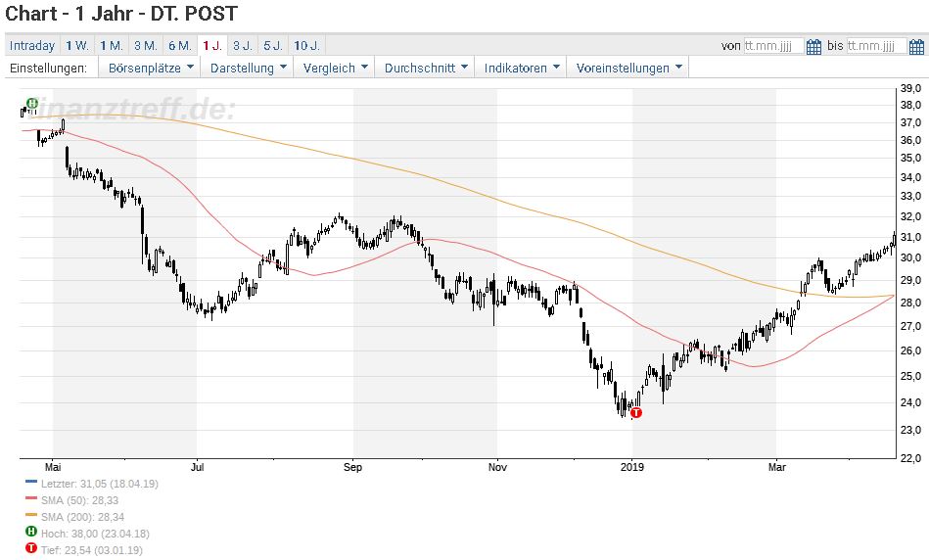Switch to the 3 M. range
929x560 pixels.
(x=146, y=46)
